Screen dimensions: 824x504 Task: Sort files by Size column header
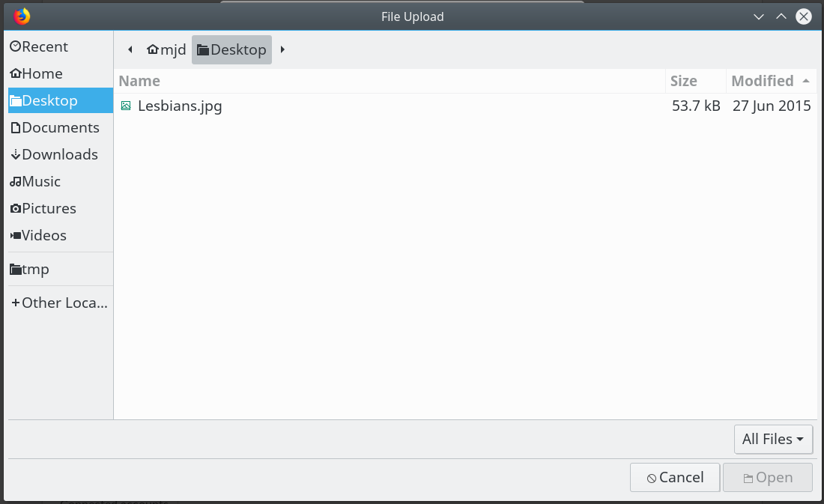(x=696, y=81)
